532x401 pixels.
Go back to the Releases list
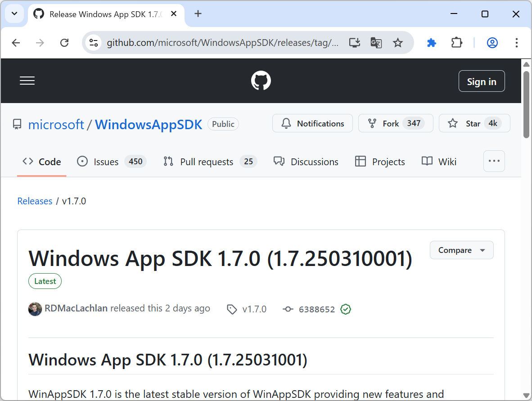click(35, 201)
